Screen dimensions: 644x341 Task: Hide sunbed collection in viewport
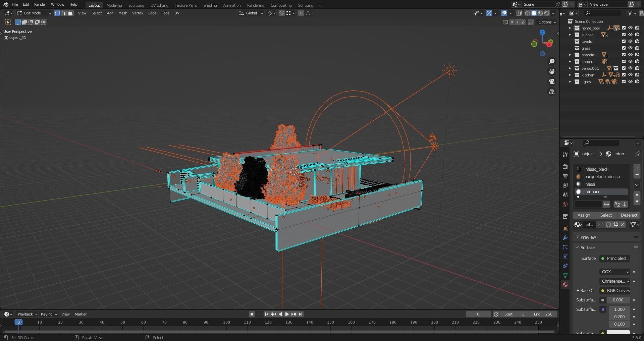pyautogui.click(x=630, y=35)
